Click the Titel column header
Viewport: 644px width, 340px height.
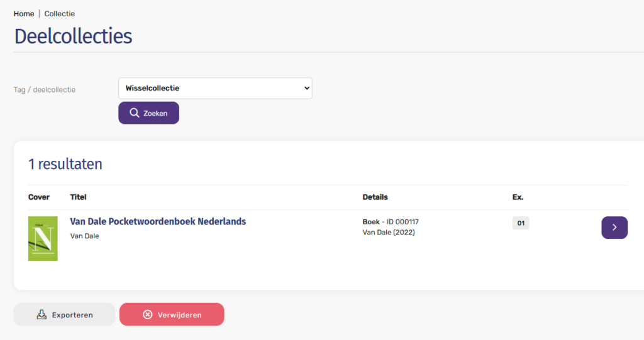click(x=78, y=197)
